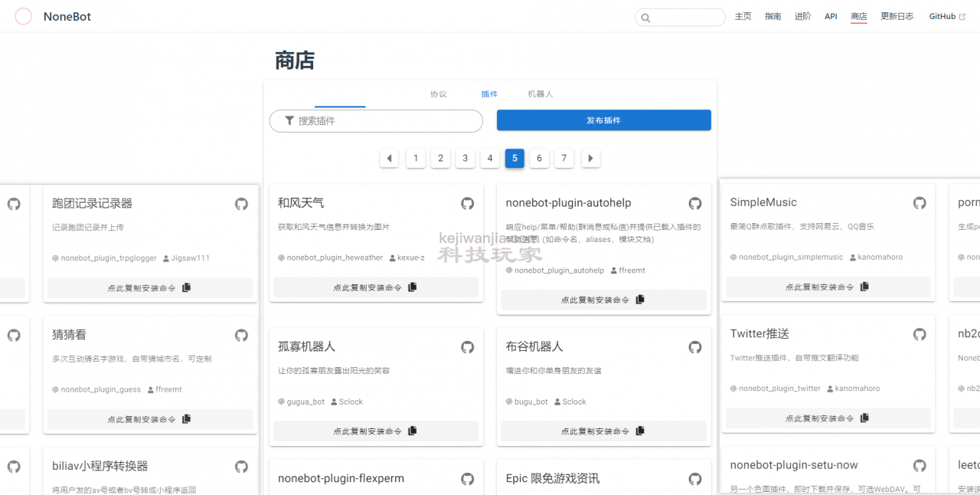This screenshot has width=980, height=495.
Task: Click package name nonebot_plugin_heweather
Action: point(335,258)
